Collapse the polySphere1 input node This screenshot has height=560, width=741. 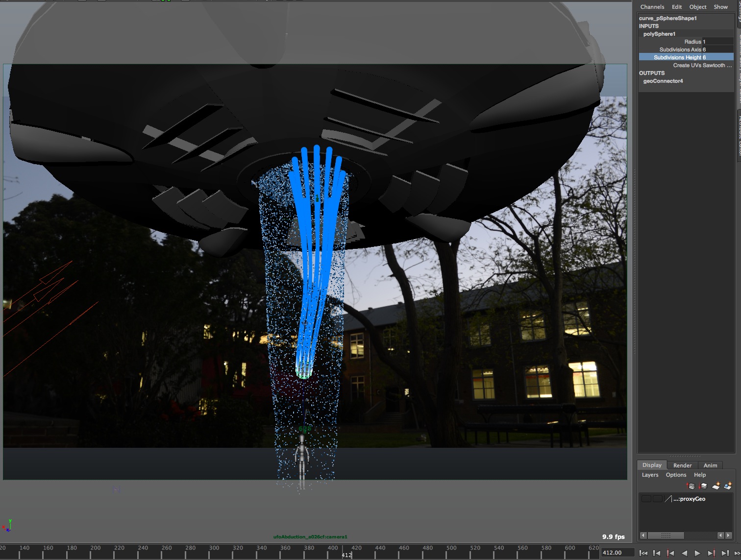(x=659, y=34)
